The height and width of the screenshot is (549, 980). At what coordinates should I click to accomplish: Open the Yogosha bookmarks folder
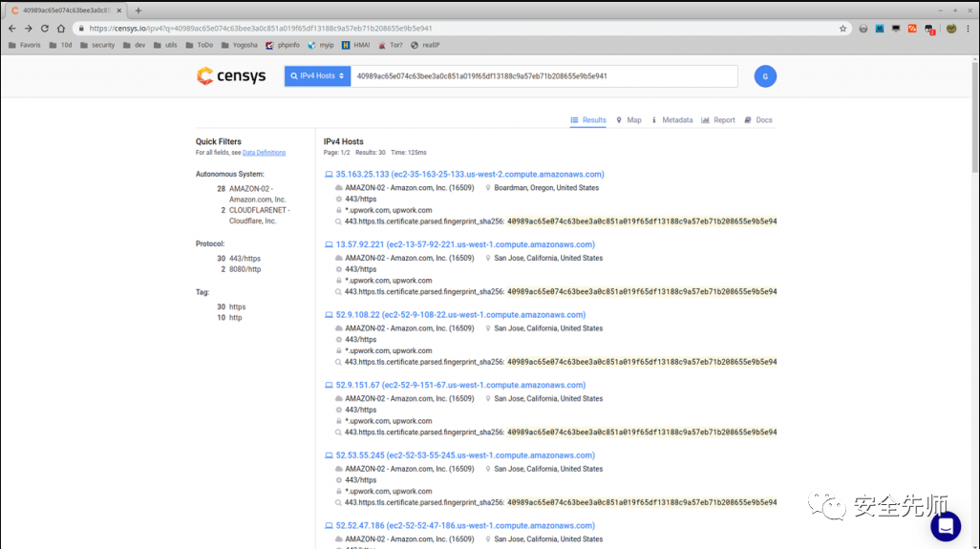click(240, 45)
